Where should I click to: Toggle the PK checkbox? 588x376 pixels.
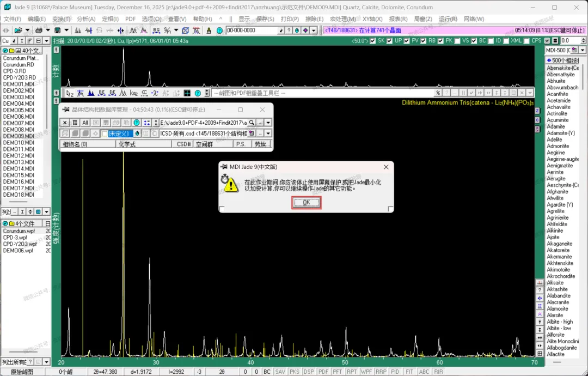[x=440, y=41]
